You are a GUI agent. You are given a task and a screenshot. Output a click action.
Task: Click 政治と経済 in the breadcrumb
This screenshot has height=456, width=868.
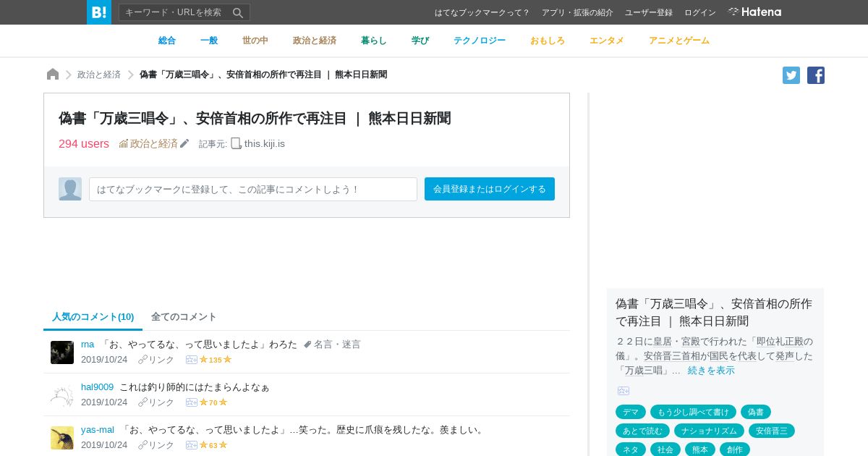(99, 75)
